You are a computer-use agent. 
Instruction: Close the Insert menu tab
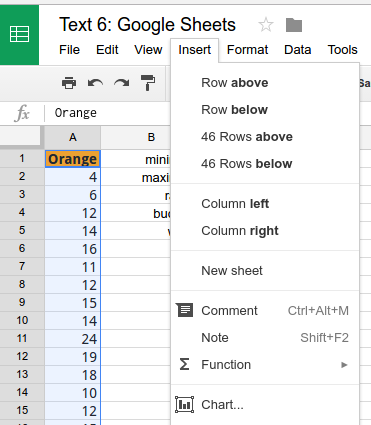pos(195,50)
